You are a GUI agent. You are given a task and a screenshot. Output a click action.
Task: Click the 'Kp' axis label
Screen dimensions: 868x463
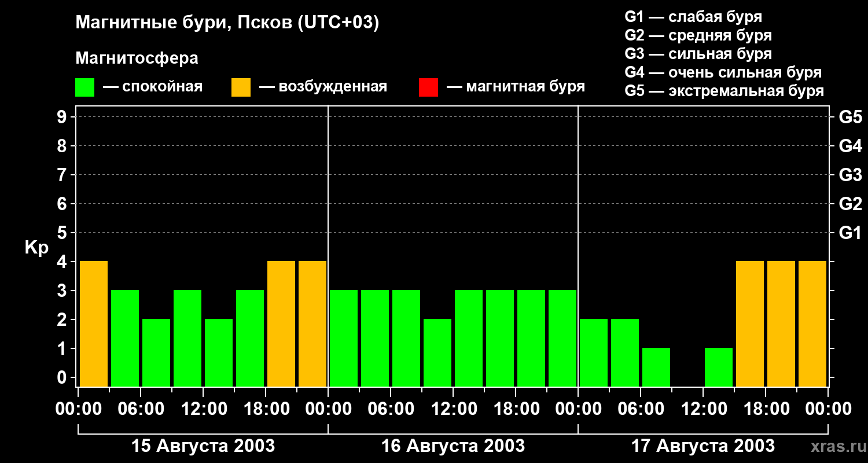(36, 248)
